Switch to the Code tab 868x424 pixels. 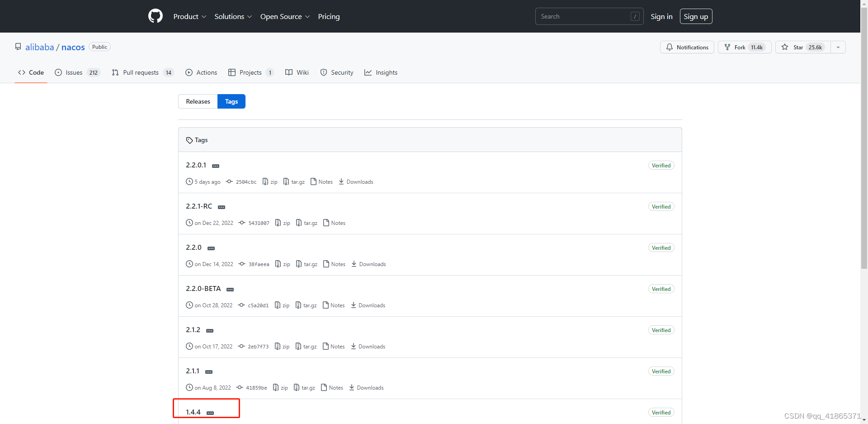(31, 72)
